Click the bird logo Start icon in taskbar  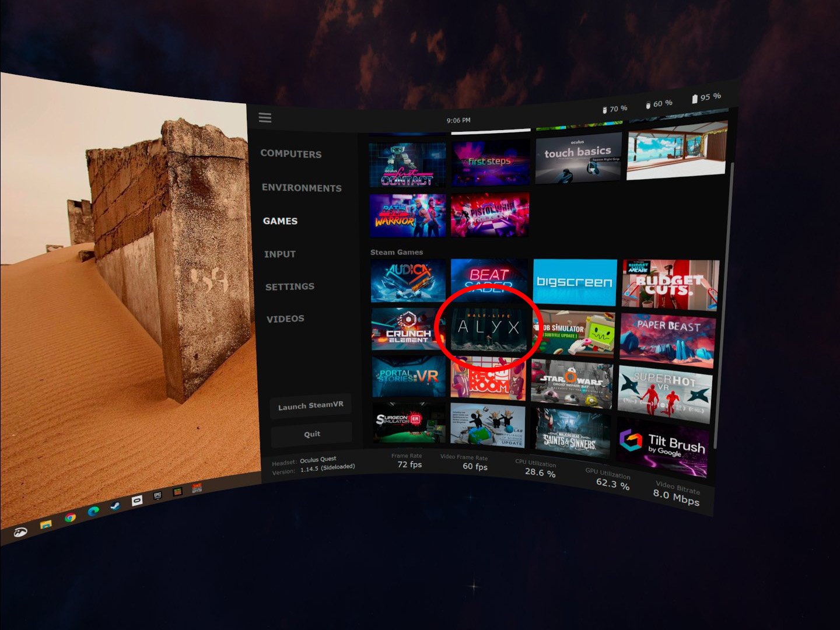(x=20, y=531)
